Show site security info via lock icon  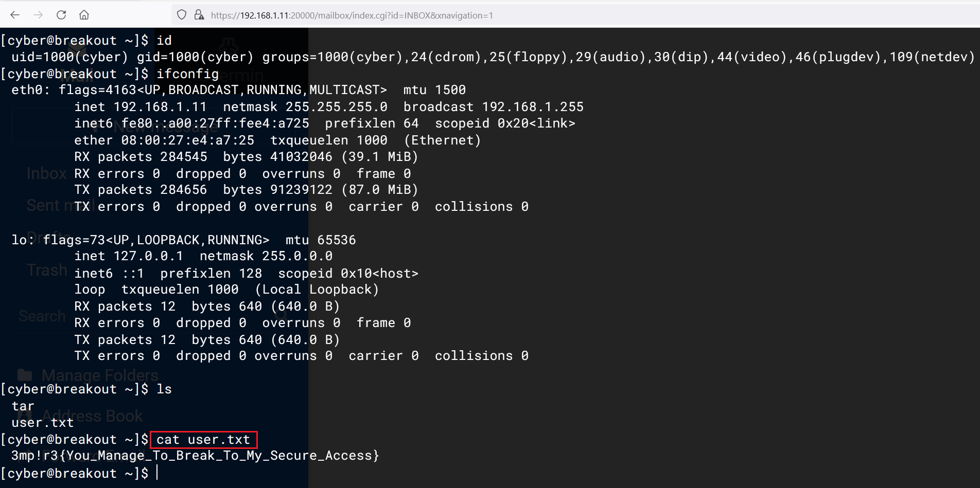pos(199,15)
